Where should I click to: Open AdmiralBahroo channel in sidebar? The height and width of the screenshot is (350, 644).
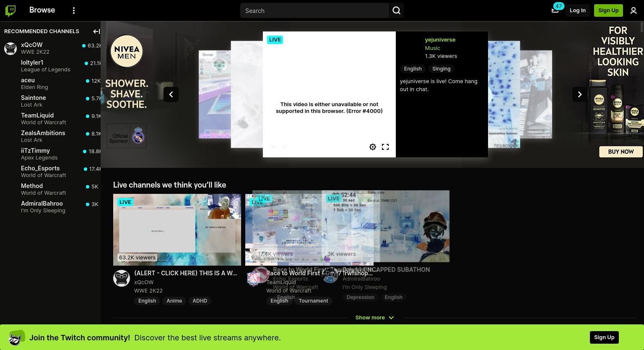pos(50,207)
